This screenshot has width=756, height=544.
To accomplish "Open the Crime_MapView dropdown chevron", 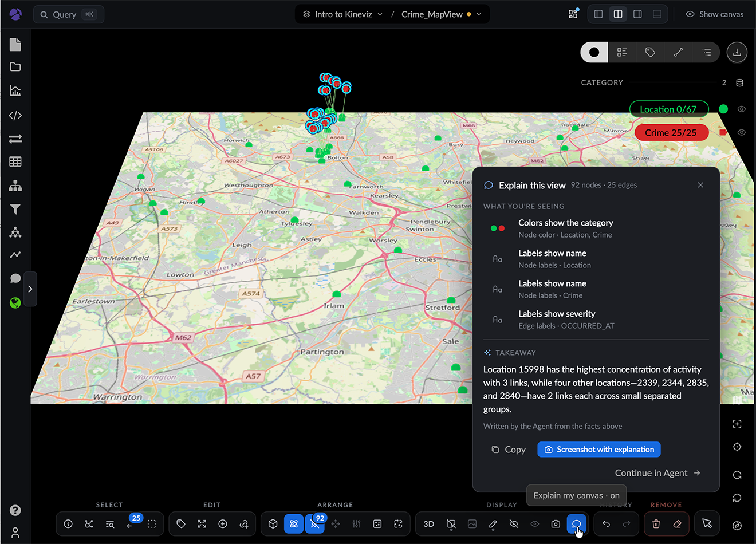I will [479, 14].
